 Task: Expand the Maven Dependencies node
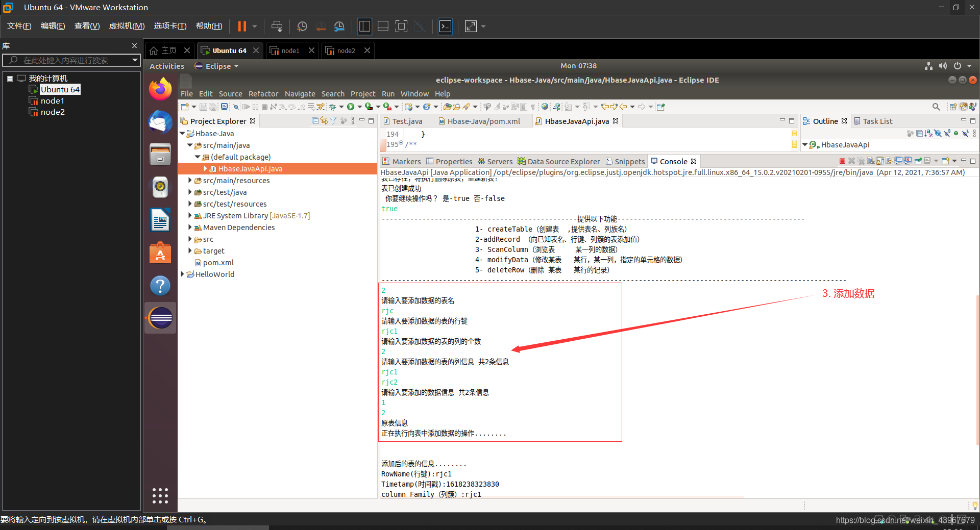(190, 227)
